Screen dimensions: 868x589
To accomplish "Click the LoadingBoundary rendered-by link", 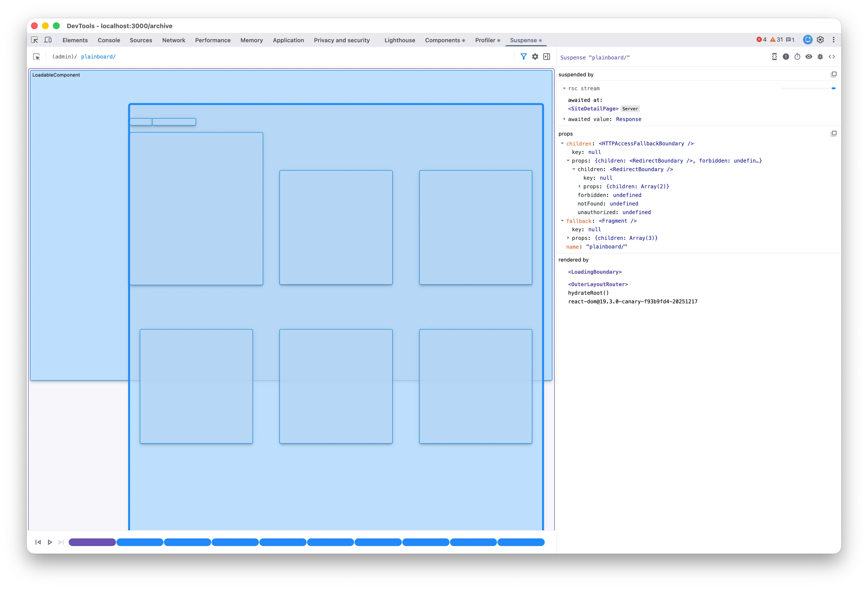I will tap(595, 272).
